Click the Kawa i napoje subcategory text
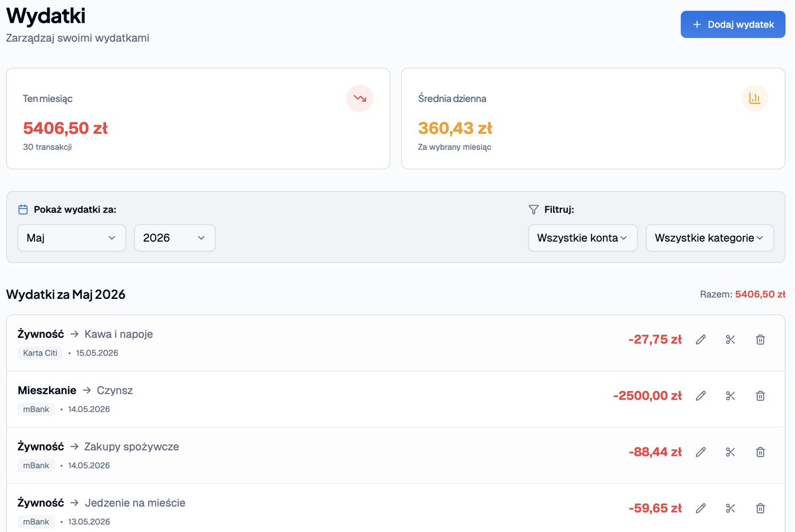Viewport: 795px width, 532px height. pos(119,334)
